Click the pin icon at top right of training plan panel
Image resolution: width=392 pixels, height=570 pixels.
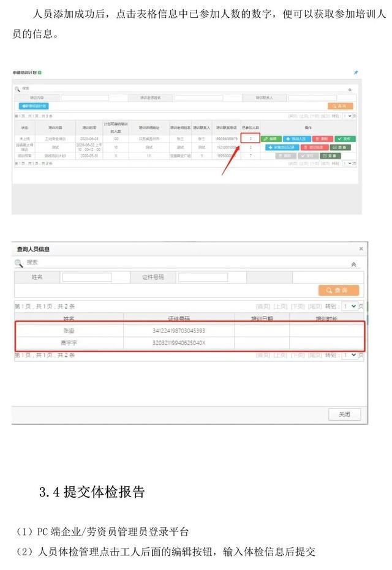point(356,73)
